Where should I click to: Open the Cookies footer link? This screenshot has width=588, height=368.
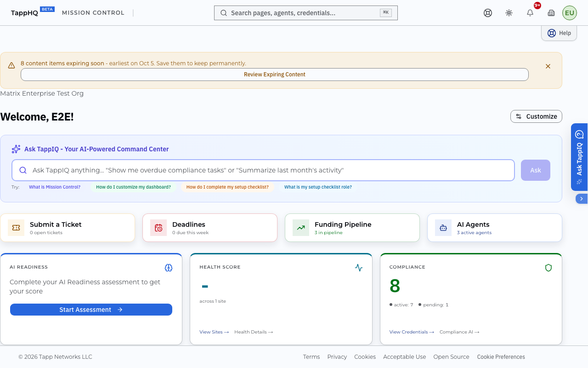[365, 357]
